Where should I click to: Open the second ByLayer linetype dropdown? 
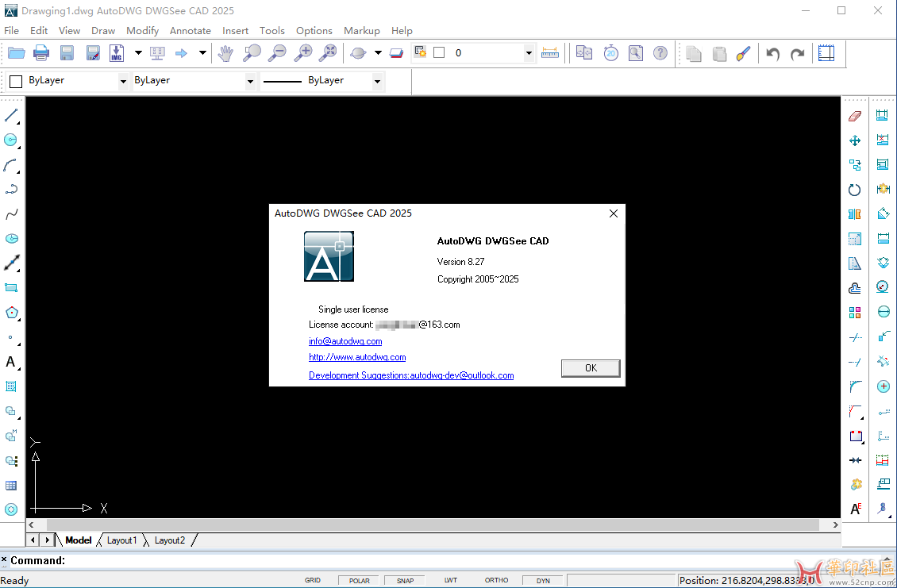coord(250,81)
